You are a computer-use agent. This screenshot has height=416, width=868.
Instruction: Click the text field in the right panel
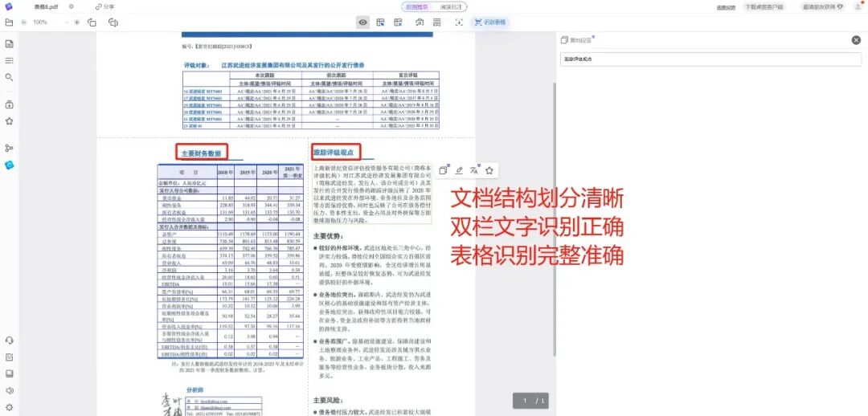(710, 59)
